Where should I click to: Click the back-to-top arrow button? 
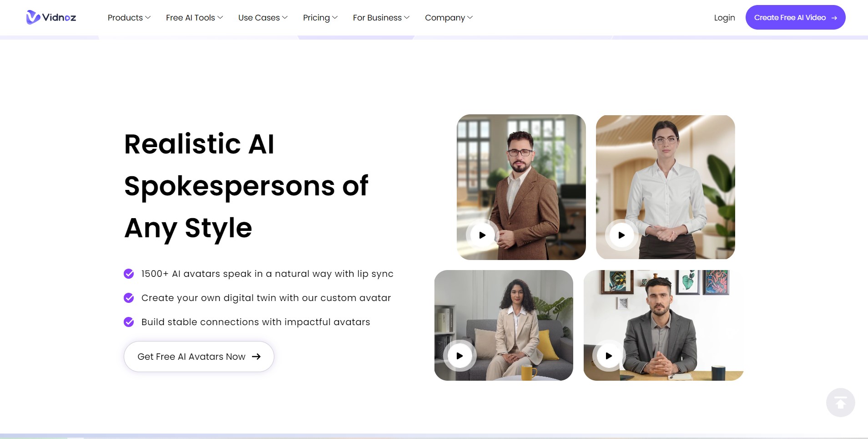pyautogui.click(x=840, y=403)
